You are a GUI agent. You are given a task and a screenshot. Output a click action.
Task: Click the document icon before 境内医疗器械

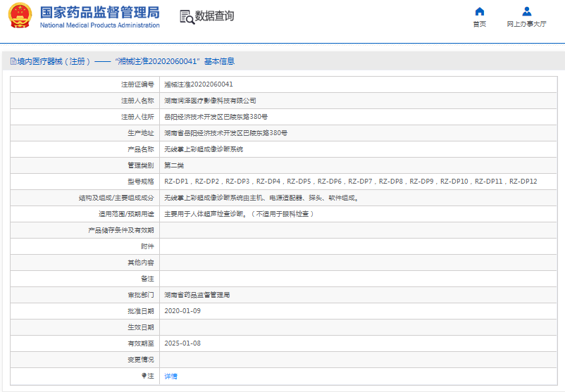[13, 62]
